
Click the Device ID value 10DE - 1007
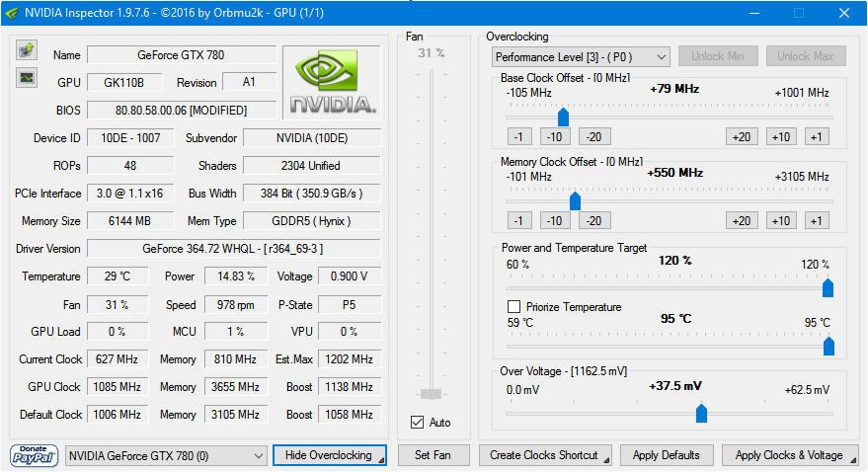(x=130, y=138)
